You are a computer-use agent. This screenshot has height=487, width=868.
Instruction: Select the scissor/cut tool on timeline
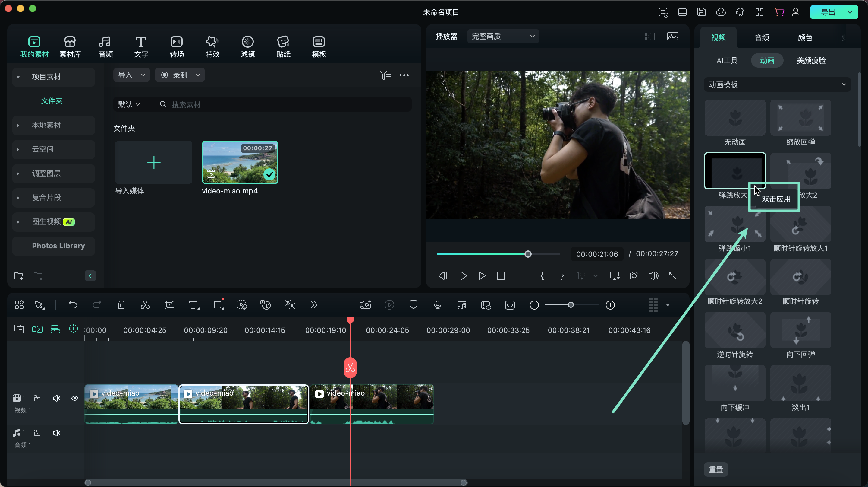point(146,305)
